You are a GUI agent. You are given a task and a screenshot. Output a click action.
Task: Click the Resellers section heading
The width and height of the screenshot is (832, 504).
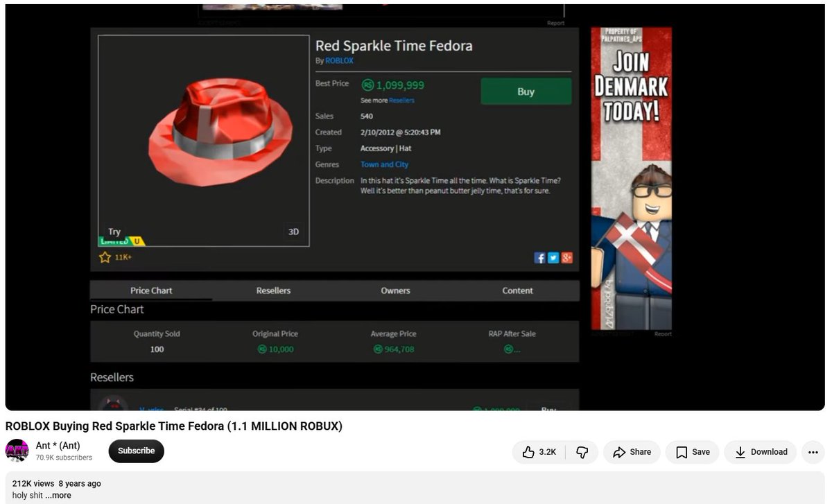click(112, 377)
